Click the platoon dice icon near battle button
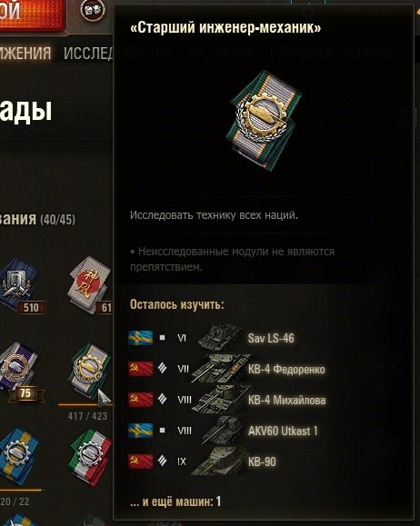This screenshot has width=420, height=526. [x=93, y=10]
